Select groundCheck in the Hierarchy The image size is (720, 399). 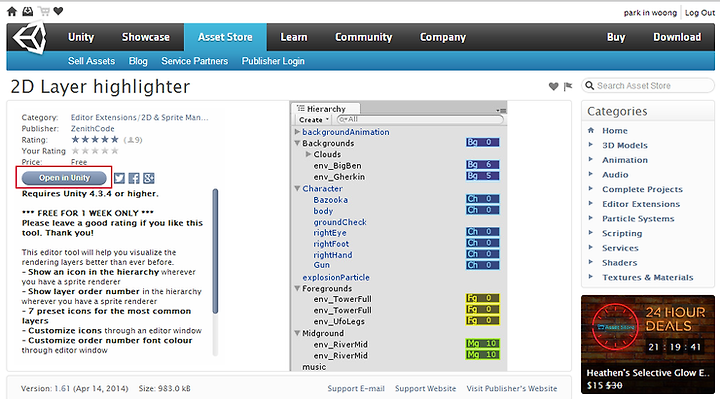[x=340, y=222]
